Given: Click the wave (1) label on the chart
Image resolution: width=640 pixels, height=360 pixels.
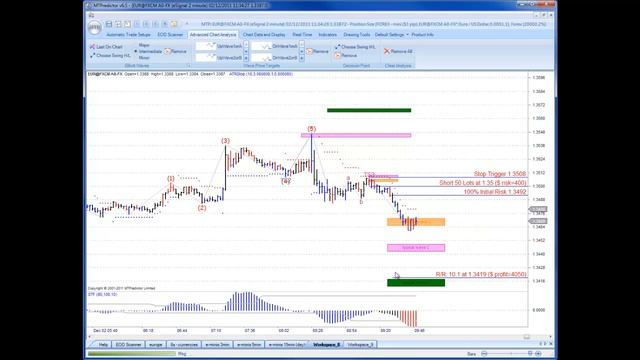Looking at the screenshot, I should pos(171,179).
